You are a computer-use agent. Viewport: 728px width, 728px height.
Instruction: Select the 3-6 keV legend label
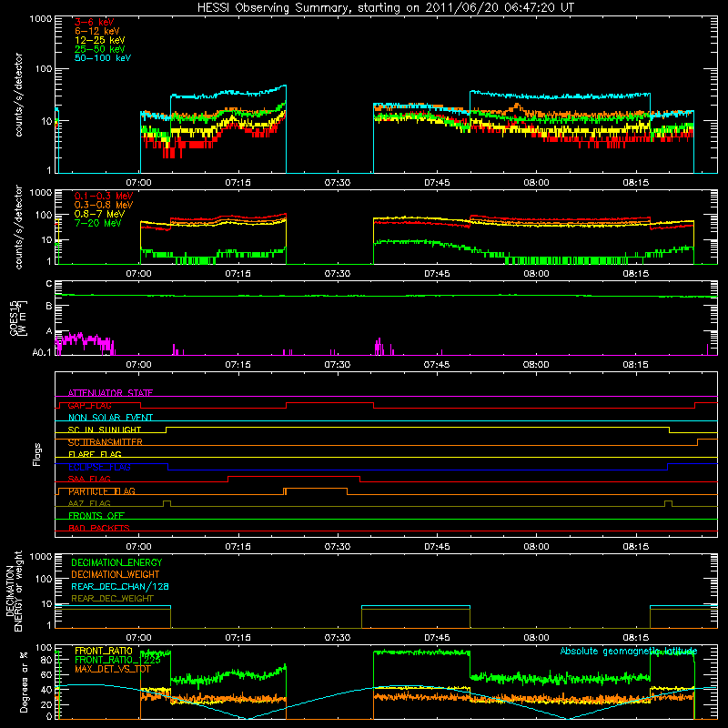coord(95,22)
